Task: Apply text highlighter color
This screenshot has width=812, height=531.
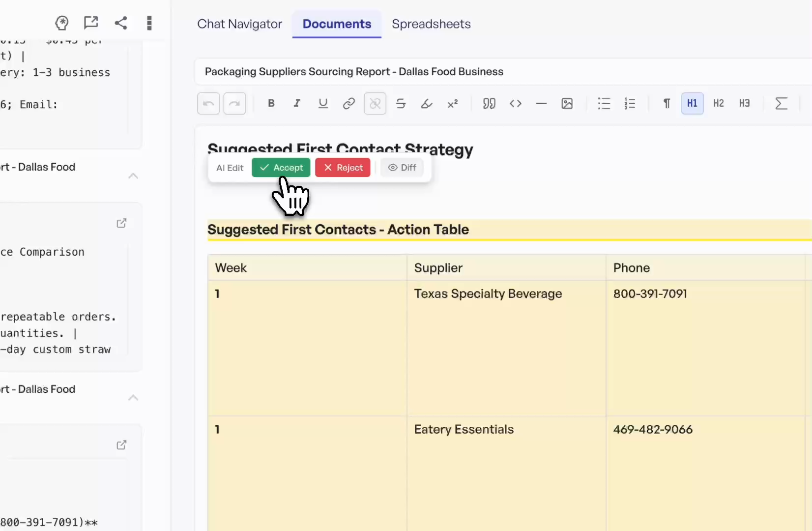Action: point(426,103)
